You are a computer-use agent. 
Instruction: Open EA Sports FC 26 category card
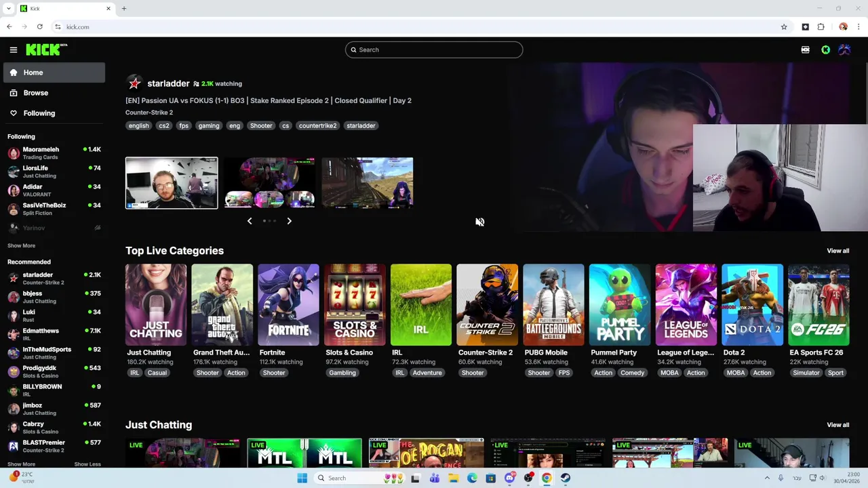[818, 305]
